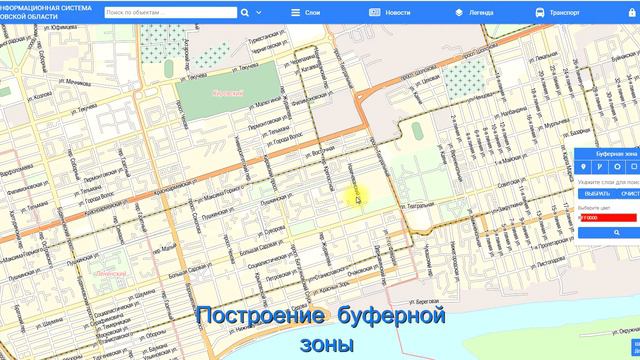Click the ул. Суворова street label
This screenshot has width=640, height=360.
(x=271, y=231)
